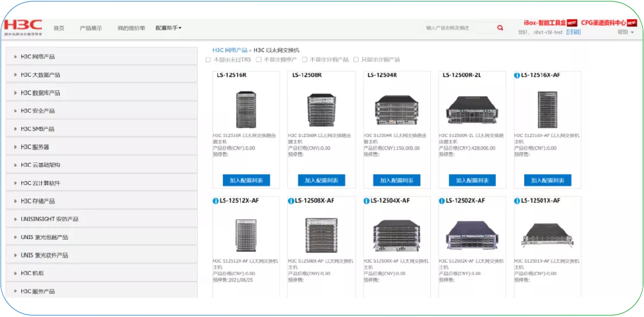Expand H3C 大数据产品 category
The image size is (644, 317).
(102, 75)
